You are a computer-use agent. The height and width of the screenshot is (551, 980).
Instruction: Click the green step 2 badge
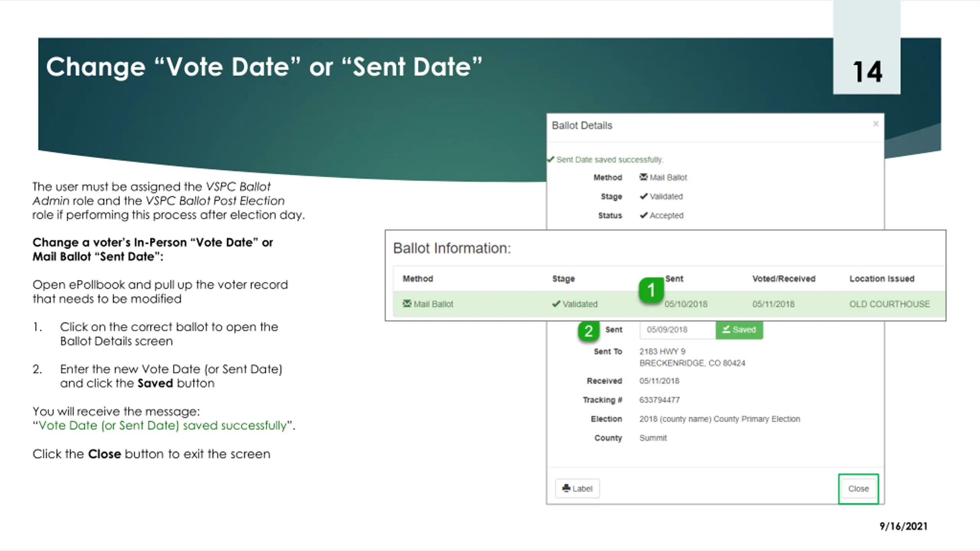[x=588, y=331]
